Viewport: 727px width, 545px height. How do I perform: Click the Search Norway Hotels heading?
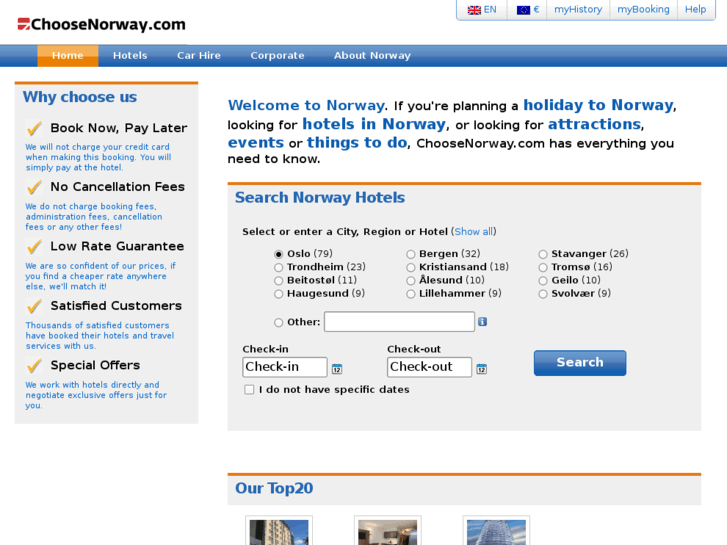click(x=320, y=198)
